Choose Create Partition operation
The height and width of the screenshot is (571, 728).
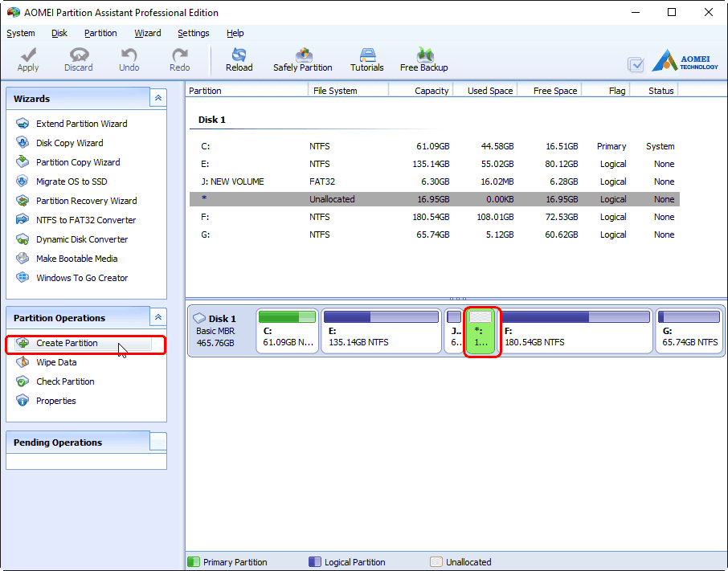84,343
